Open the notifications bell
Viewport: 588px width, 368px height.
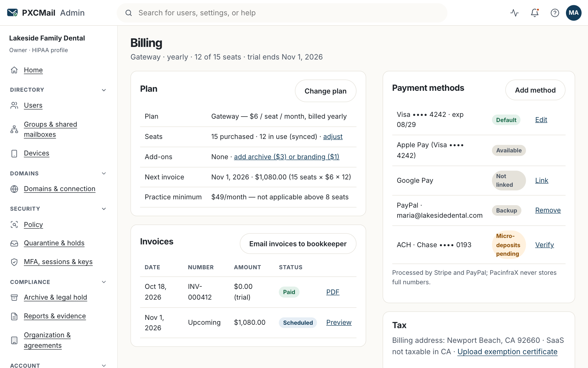(x=535, y=13)
